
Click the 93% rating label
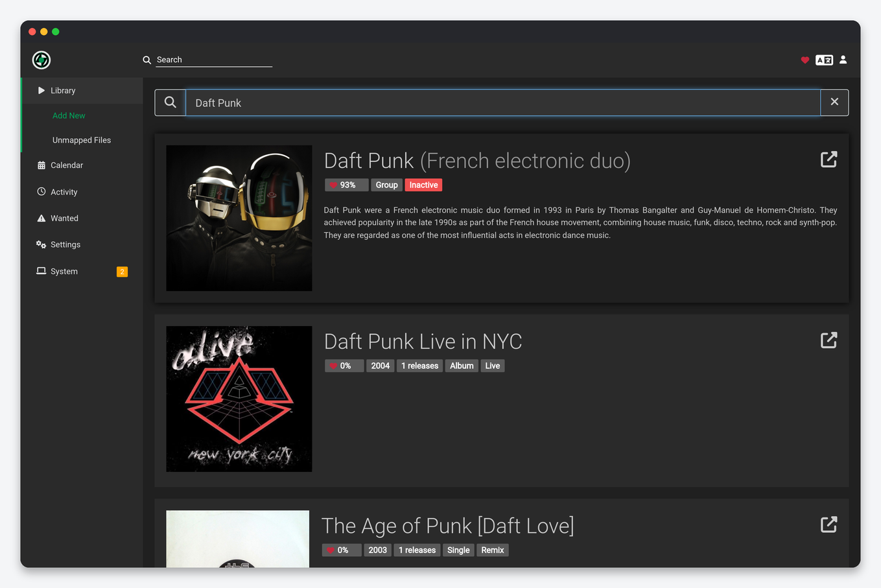[347, 185]
